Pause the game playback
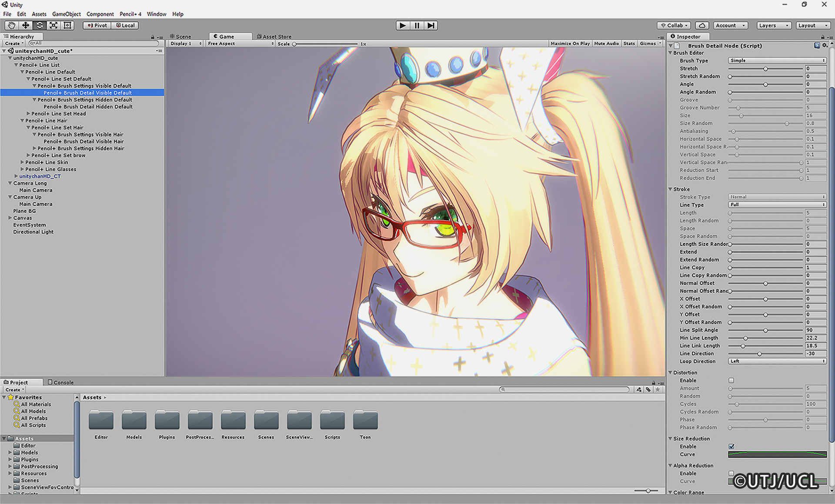Screen dimensions: 835x504 click(417, 25)
